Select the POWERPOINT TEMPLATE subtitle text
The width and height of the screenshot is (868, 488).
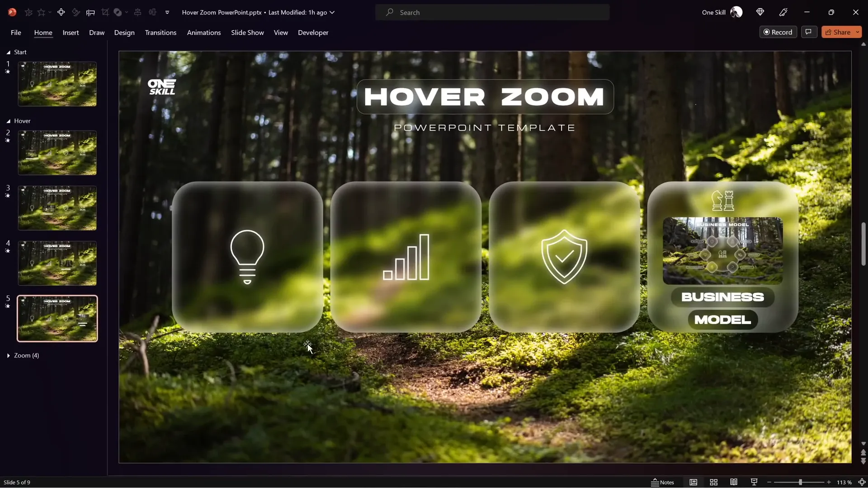[x=485, y=128]
